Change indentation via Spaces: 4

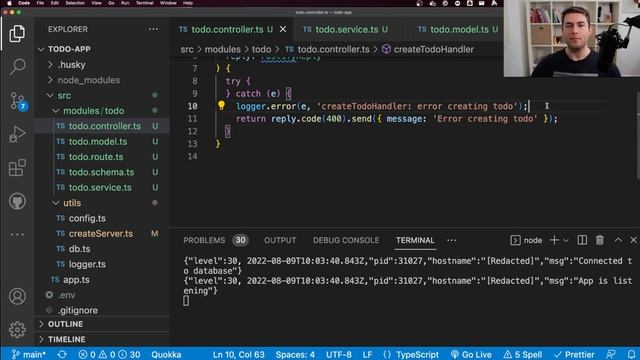(x=295, y=354)
